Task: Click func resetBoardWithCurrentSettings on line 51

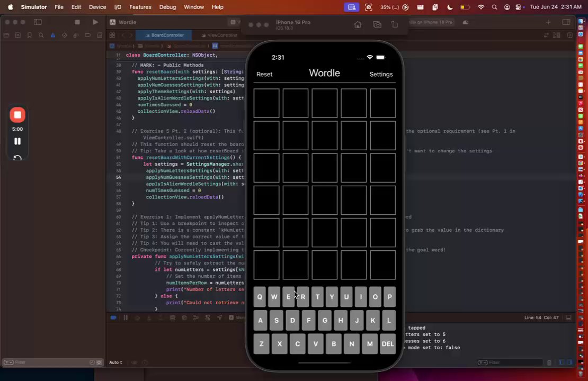Action: (x=186, y=157)
